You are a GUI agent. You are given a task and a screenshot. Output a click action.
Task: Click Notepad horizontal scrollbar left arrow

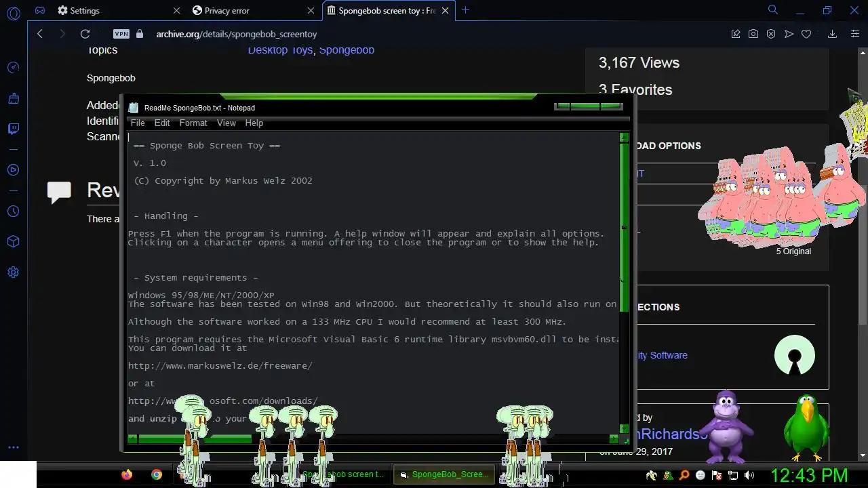[133, 439]
